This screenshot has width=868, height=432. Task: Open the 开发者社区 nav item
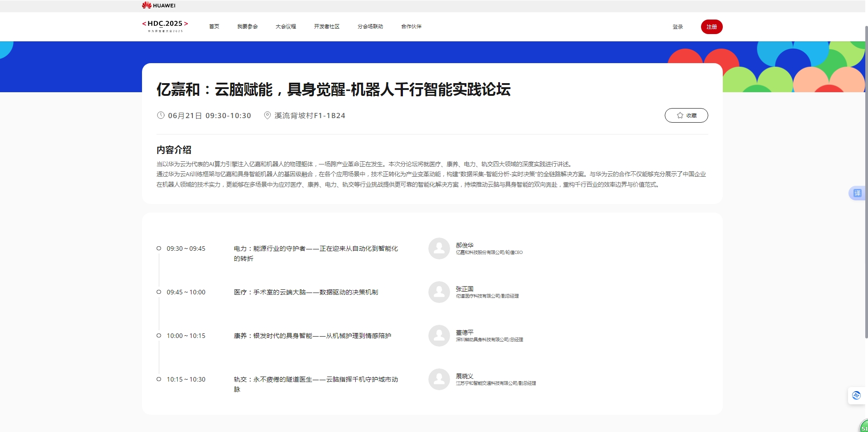click(327, 26)
